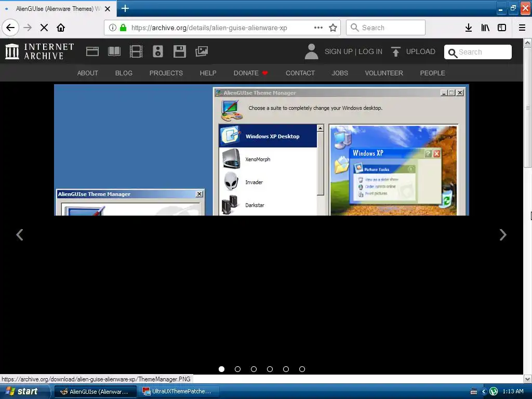Image resolution: width=532 pixels, height=399 pixels.
Task: Open the PROJECTS menu item
Action: point(166,73)
